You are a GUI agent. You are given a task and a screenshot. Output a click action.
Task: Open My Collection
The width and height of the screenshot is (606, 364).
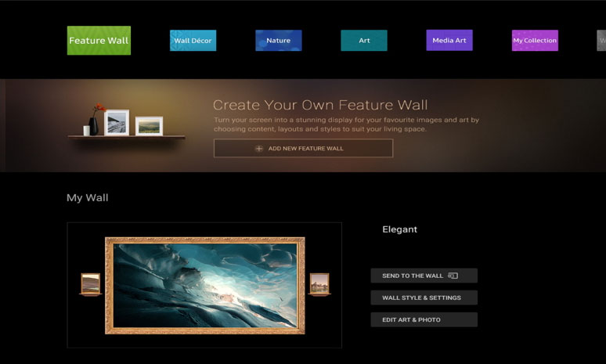535,41
